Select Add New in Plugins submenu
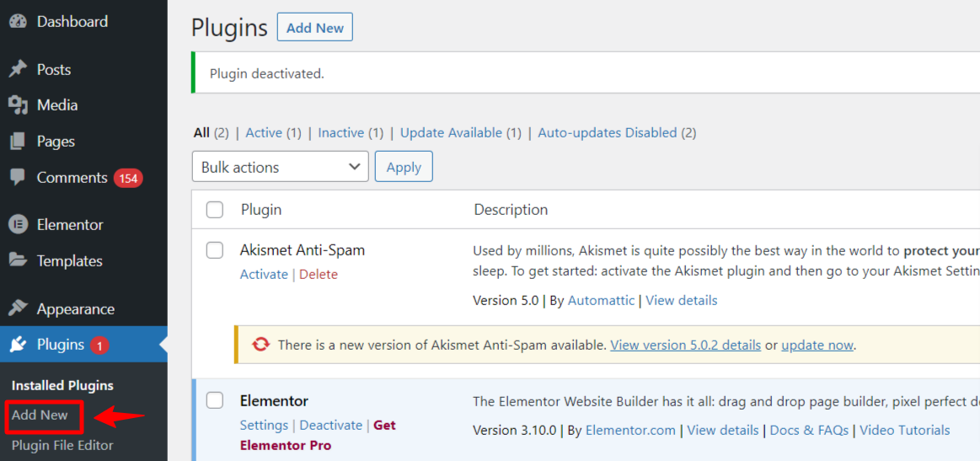 click(40, 415)
